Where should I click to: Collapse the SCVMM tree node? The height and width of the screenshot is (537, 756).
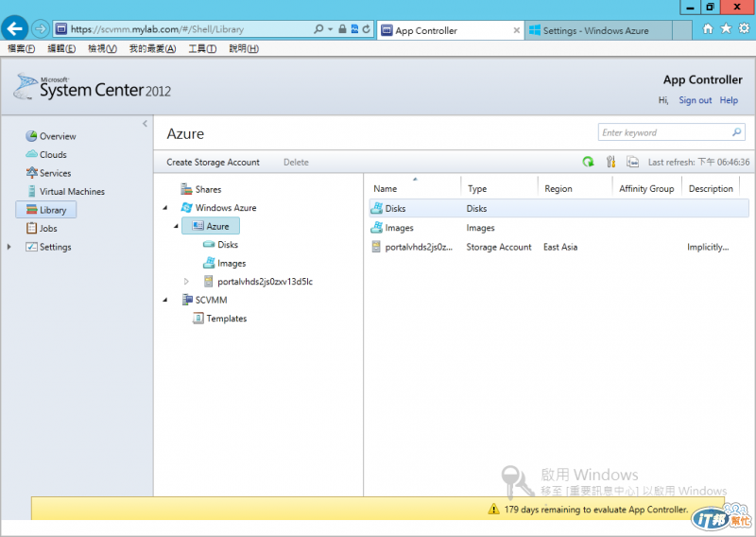click(x=165, y=300)
